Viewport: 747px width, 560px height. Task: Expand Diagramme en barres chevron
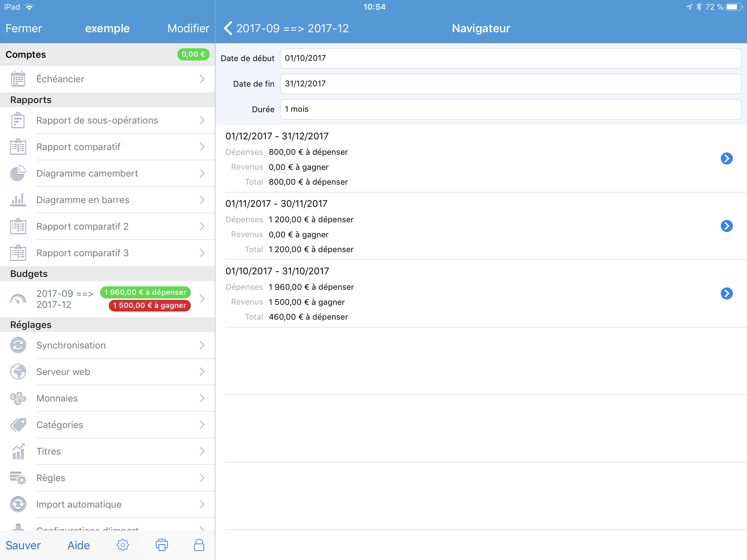click(x=202, y=200)
